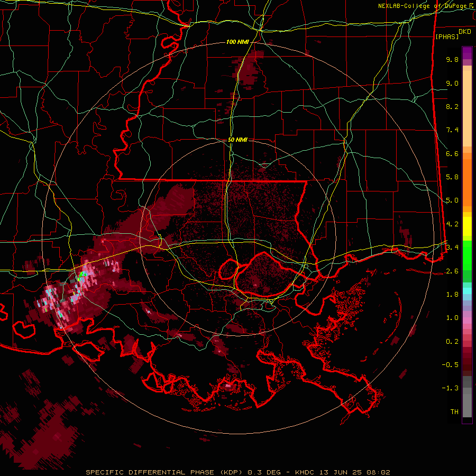Click the 9.8 value on the scale
This screenshot has height=476, width=476.
[x=452, y=59]
